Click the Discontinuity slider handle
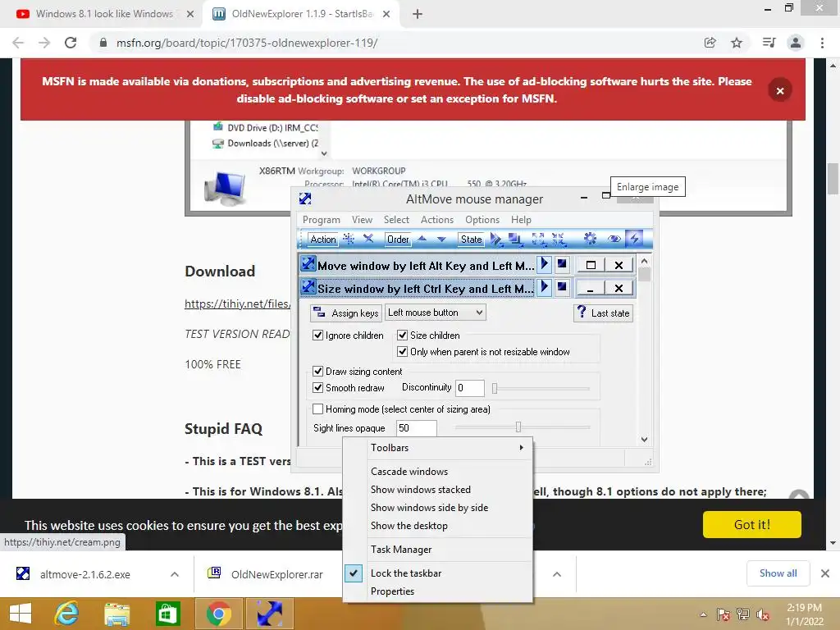 pos(495,388)
